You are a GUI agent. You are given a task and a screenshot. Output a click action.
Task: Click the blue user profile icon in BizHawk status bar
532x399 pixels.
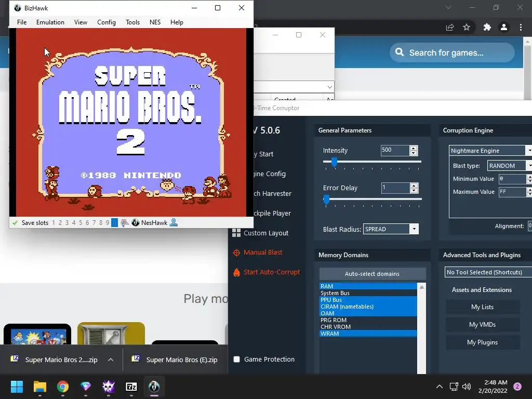174,222
